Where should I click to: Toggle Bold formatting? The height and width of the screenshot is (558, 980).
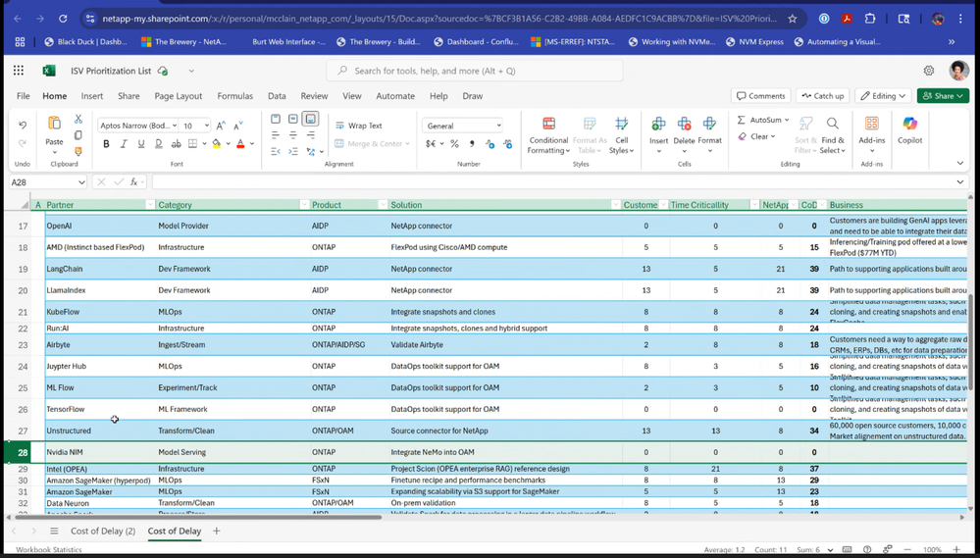106,144
